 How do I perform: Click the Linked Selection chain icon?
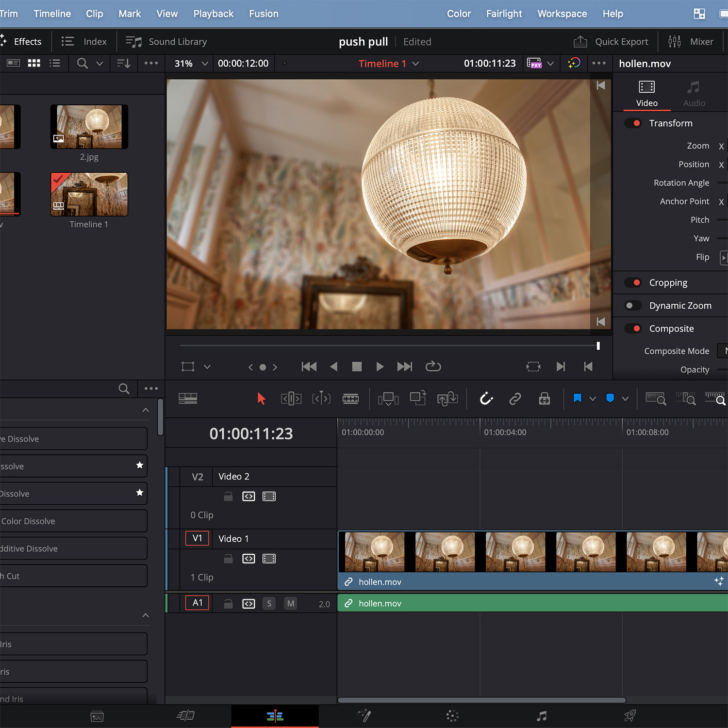(x=515, y=399)
